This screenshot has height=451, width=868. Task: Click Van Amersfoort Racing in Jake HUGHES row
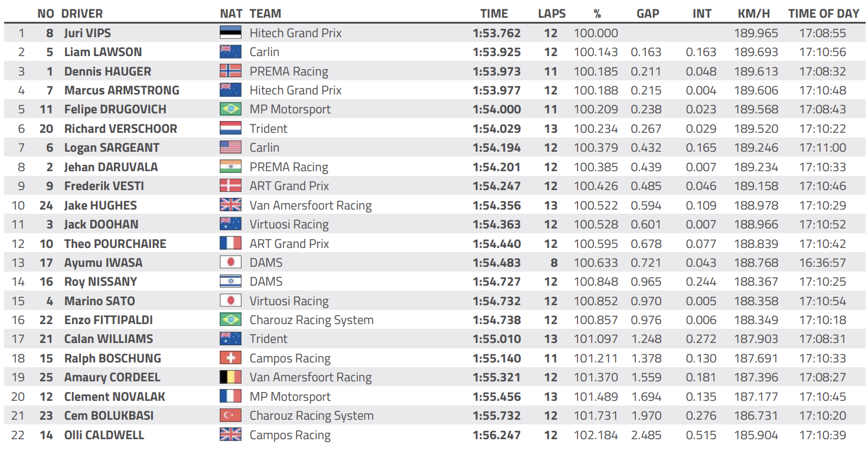[311, 205]
